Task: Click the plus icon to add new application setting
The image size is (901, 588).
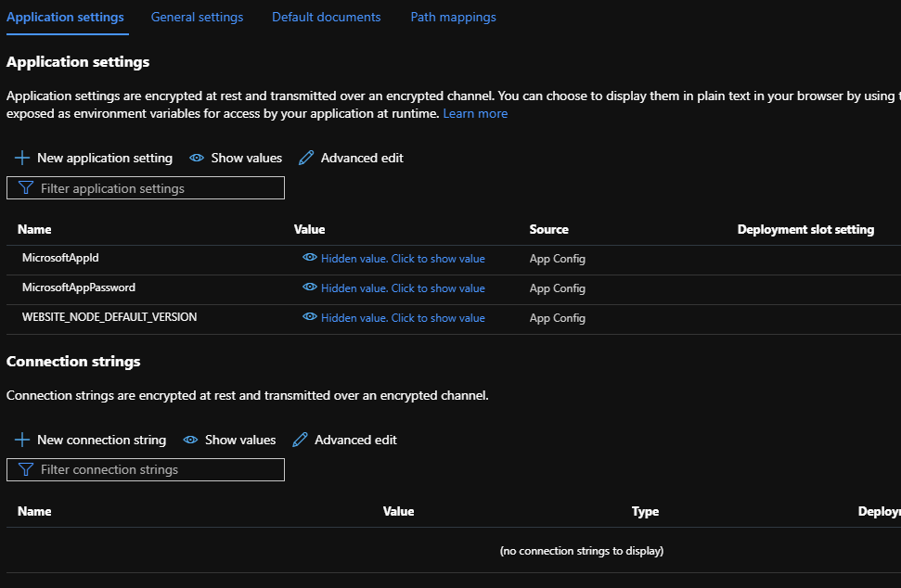Action: (x=21, y=158)
